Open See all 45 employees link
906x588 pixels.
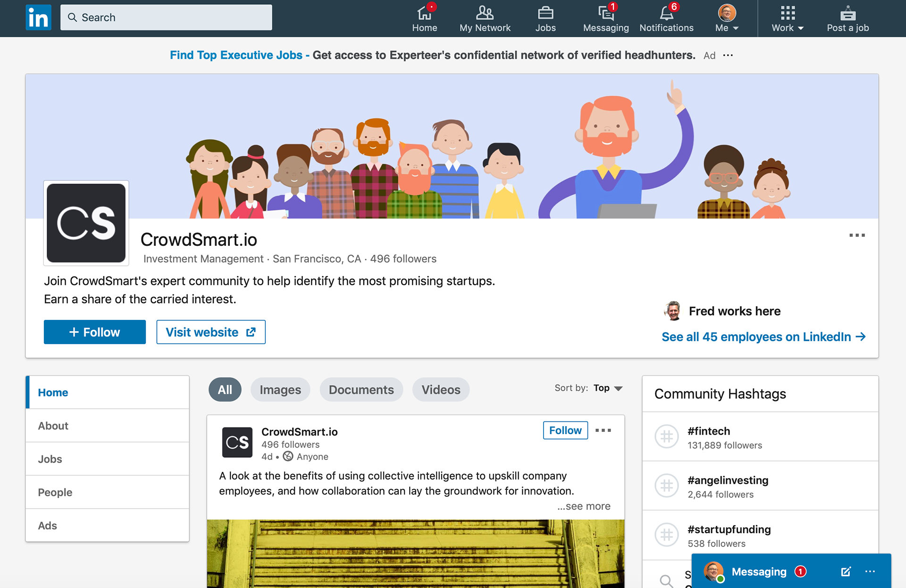pos(763,337)
